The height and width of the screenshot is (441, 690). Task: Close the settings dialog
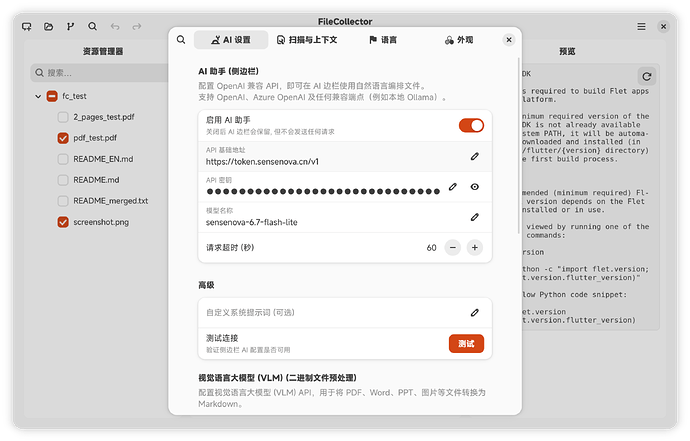click(x=509, y=40)
